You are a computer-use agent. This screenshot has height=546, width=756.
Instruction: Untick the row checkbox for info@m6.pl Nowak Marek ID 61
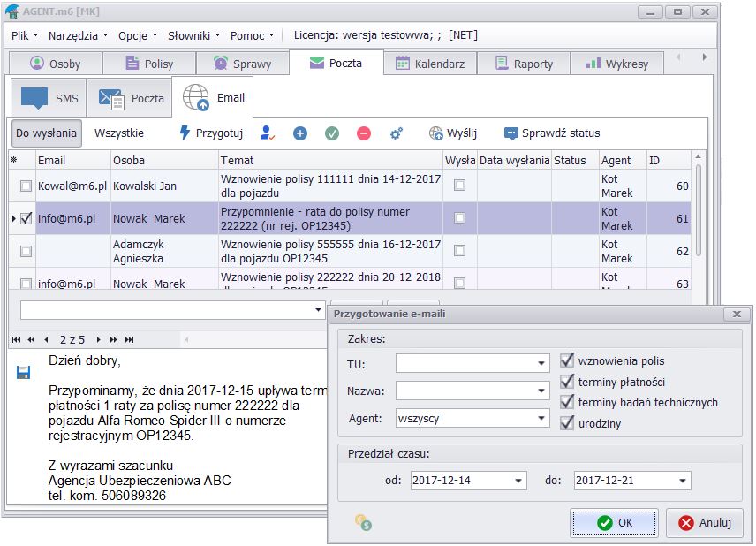tap(26, 218)
